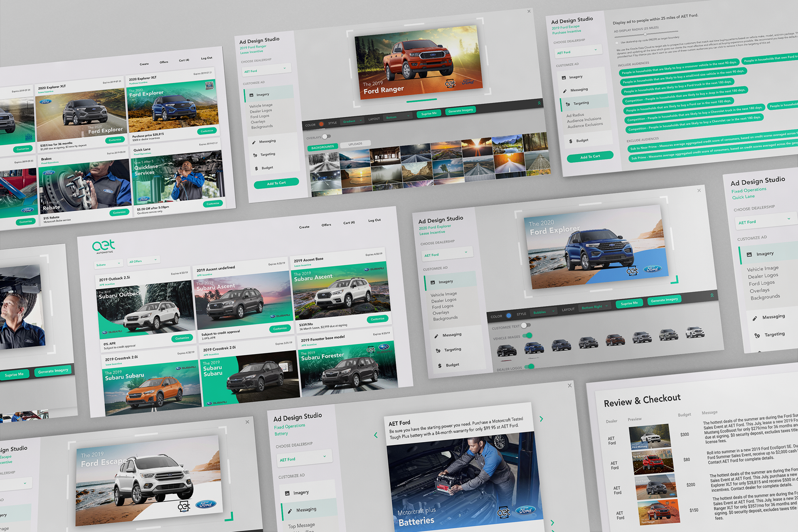This screenshot has width=798, height=532.
Task: Click Add To Cart in Ranger studio
Action: tap(276, 183)
